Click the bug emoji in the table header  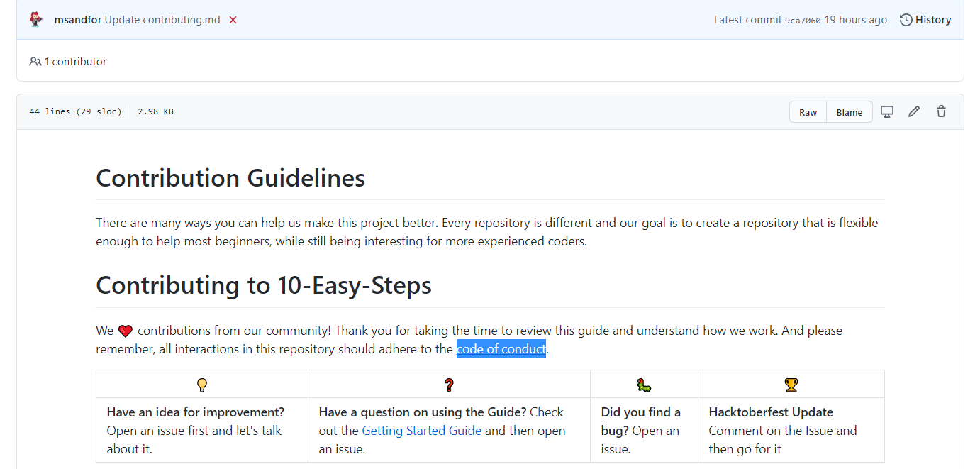coord(644,385)
